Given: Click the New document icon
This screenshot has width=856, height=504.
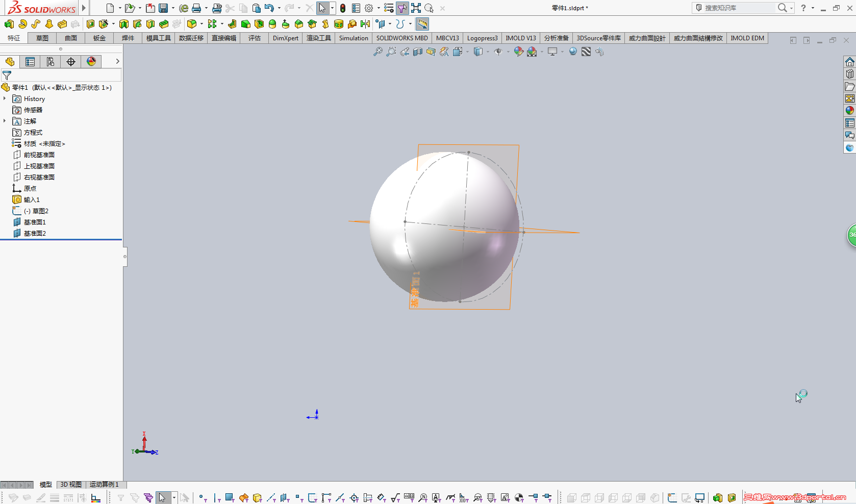Looking at the screenshot, I should pyautogui.click(x=110, y=8).
